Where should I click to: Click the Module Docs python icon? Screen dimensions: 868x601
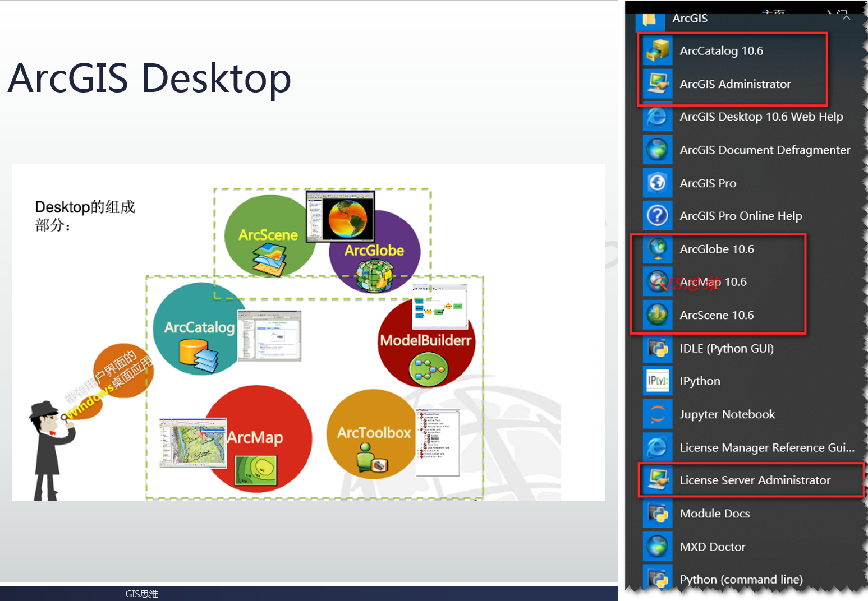[657, 513]
